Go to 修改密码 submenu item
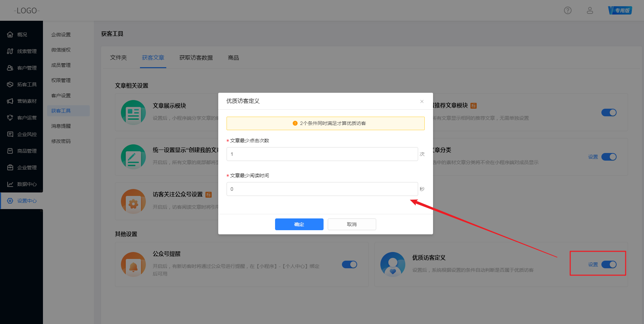This screenshot has height=324, width=644. [61, 141]
